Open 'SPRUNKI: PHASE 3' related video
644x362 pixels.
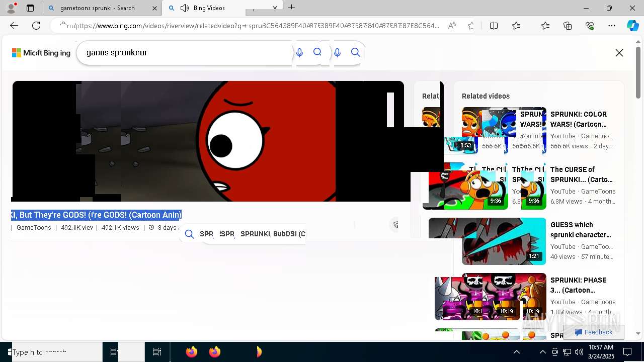pos(579,285)
